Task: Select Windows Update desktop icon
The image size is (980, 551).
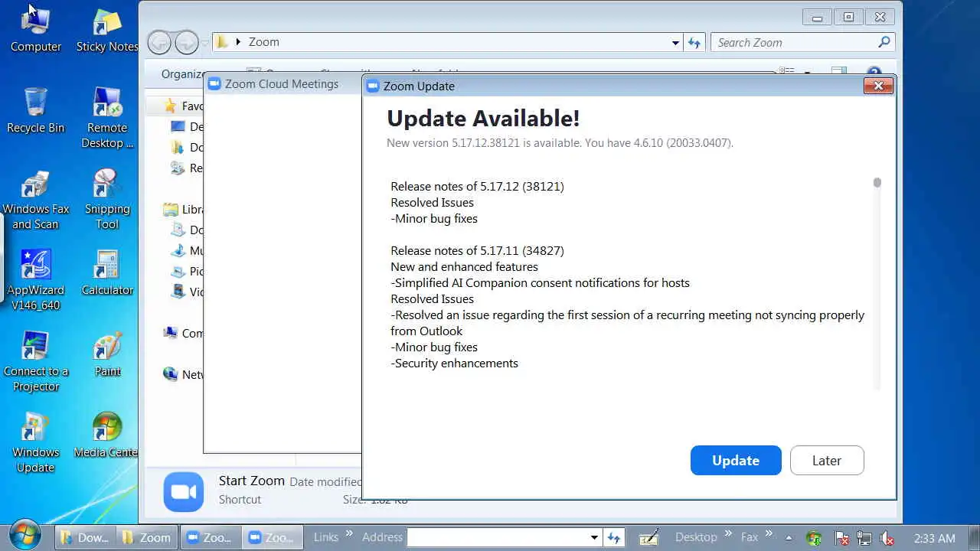Action: (35, 443)
